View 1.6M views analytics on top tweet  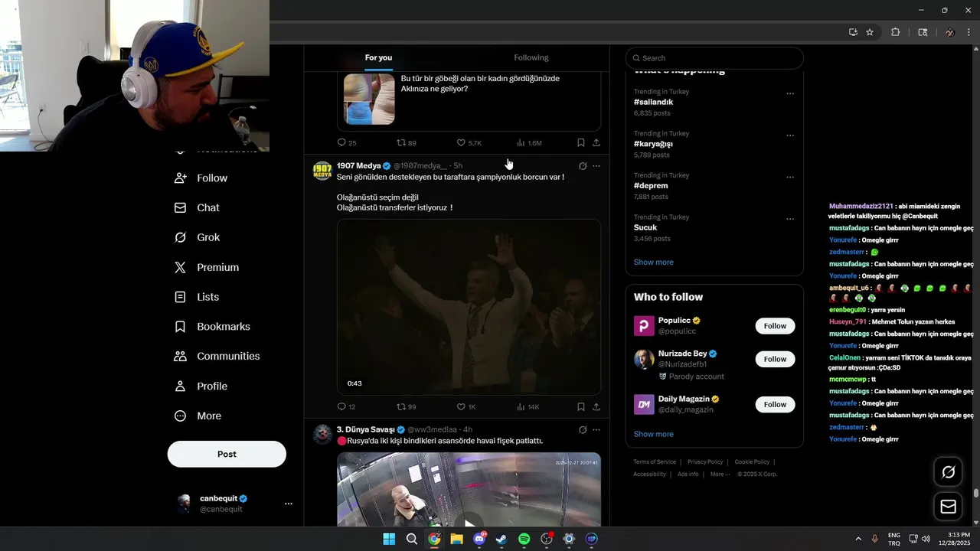[529, 143]
